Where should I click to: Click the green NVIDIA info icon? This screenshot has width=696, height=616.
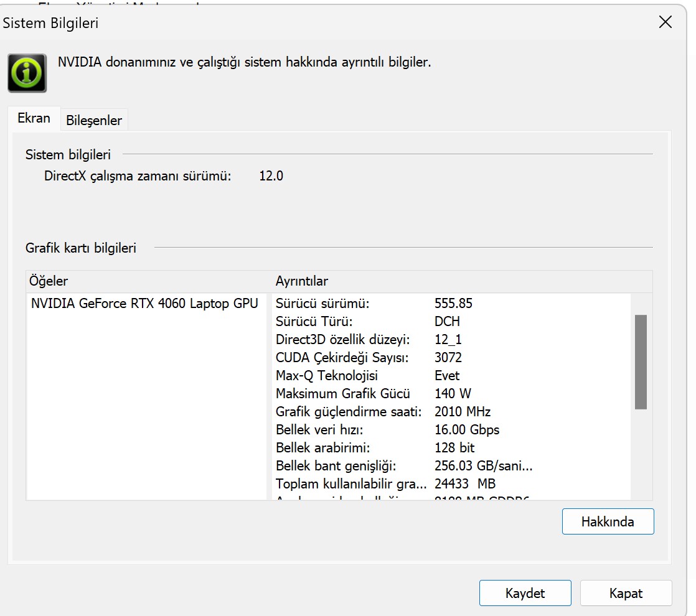coord(27,73)
